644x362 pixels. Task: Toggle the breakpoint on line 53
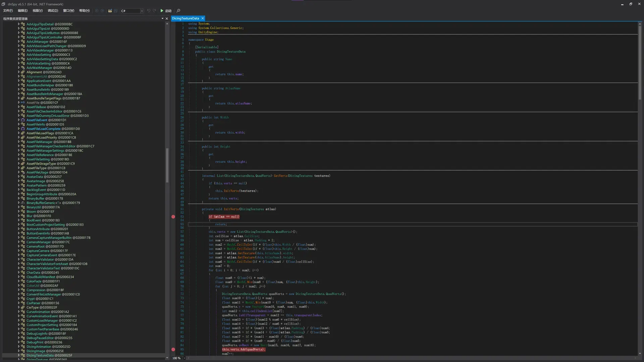(173, 217)
